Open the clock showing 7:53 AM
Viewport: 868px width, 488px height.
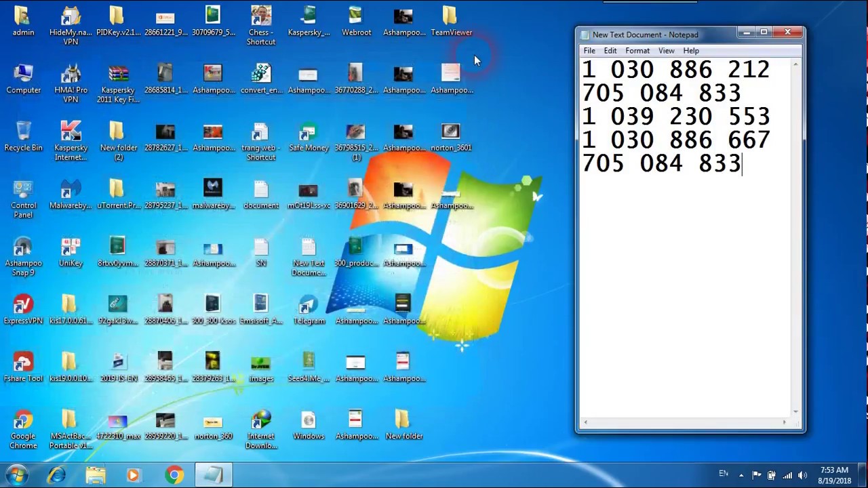(834, 475)
